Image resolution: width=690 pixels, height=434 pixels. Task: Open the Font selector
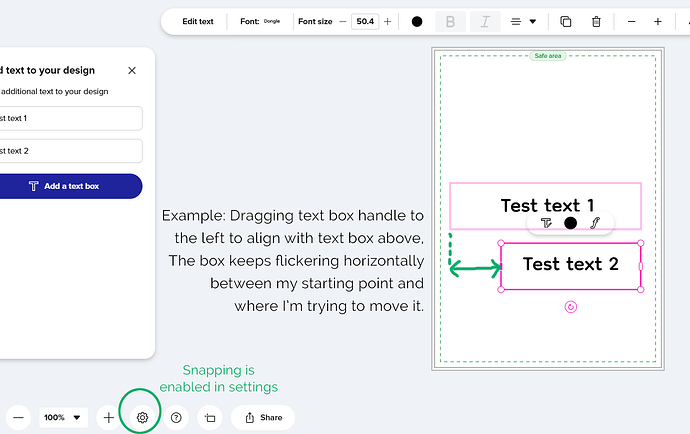click(260, 22)
